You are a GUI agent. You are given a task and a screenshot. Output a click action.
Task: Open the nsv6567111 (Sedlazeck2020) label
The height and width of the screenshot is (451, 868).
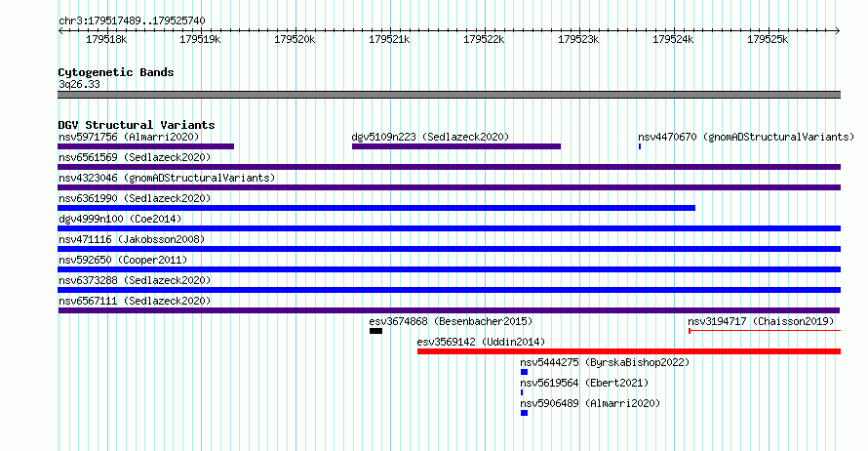[135, 301]
